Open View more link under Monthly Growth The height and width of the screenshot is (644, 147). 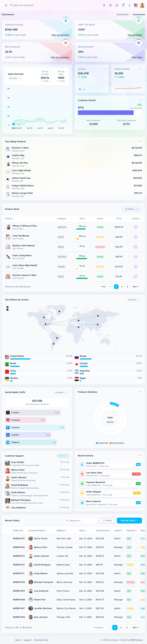(137, 57)
